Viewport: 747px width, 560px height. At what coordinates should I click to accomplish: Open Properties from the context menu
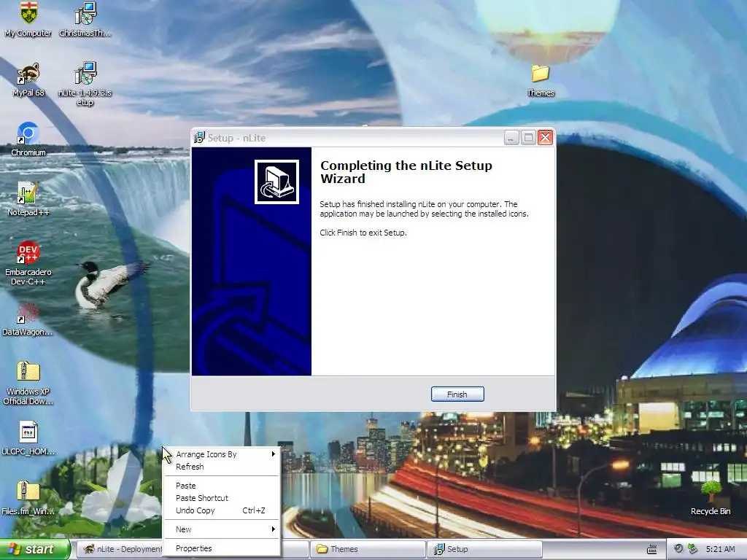point(222,548)
